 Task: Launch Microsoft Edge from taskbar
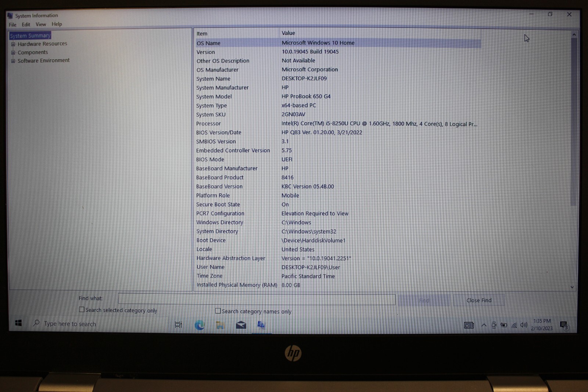(x=200, y=325)
